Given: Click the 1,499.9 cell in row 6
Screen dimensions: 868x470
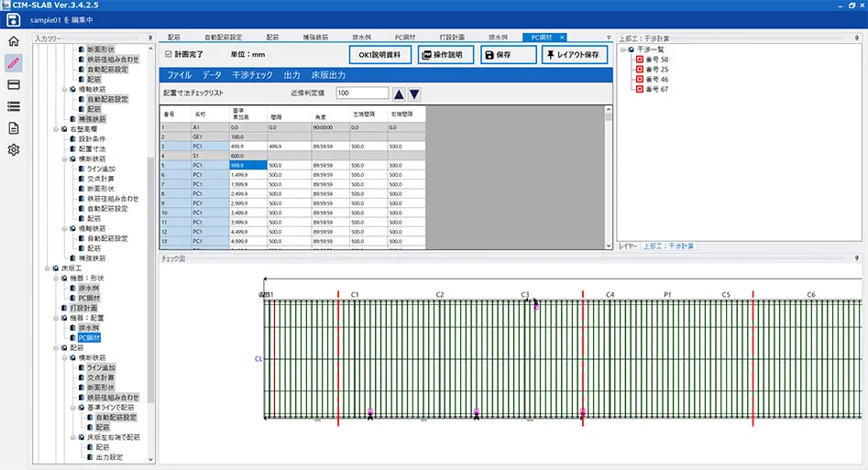Looking at the screenshot, I should point(248,174).
